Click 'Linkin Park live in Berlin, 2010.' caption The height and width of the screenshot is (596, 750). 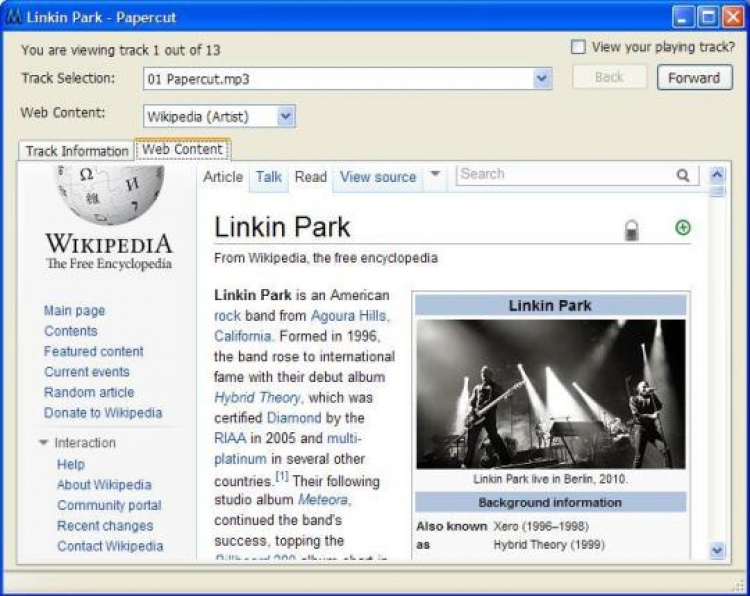tap(551, 479)
